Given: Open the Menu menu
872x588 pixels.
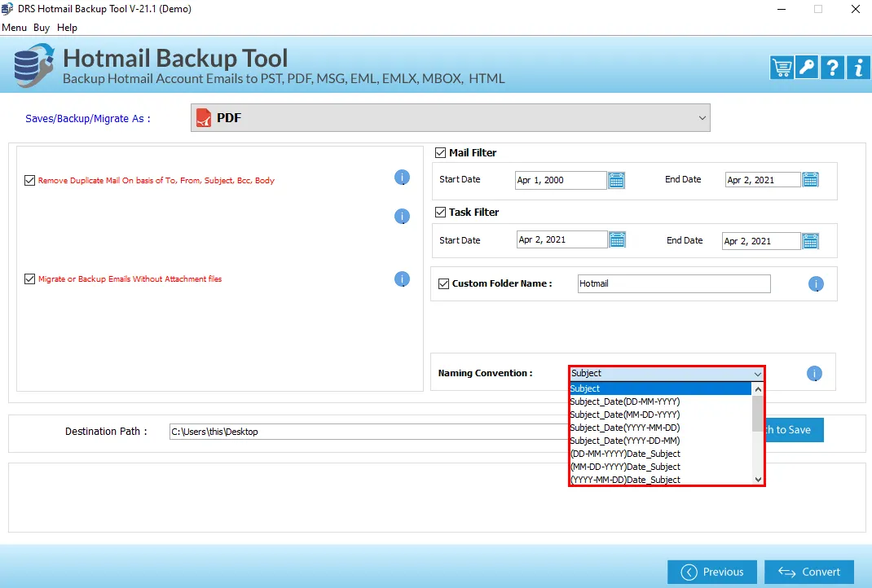Looking at the screenshot, I should point(14,28).
